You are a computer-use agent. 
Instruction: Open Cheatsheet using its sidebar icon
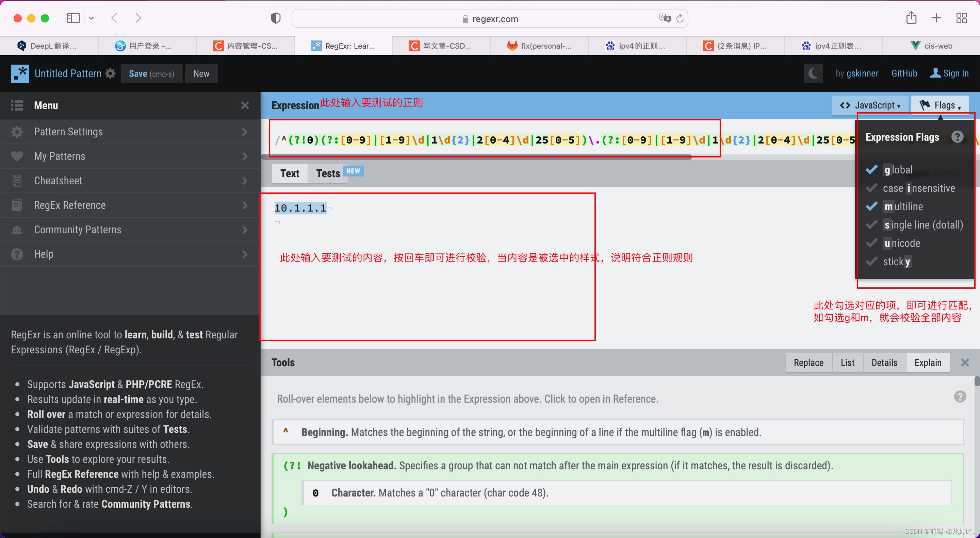[x=17, y=180]
